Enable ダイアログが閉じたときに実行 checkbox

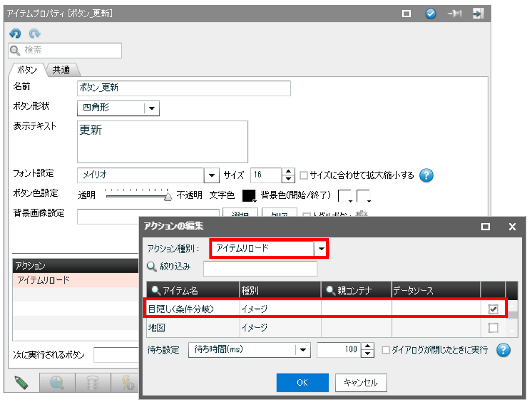tap(386, 350)
